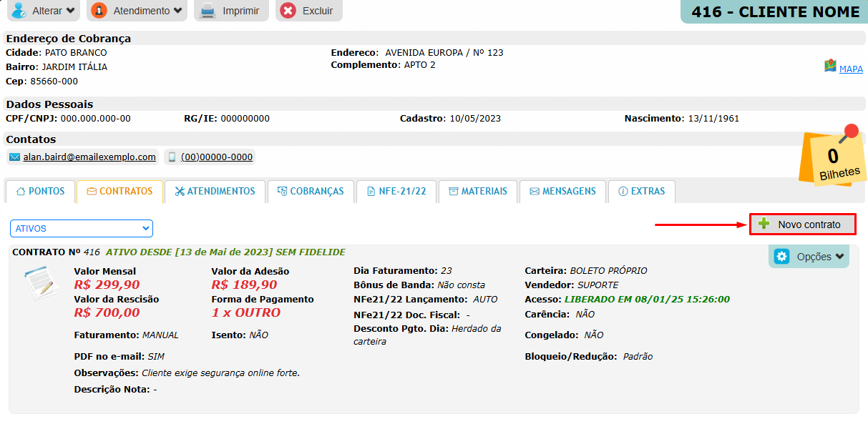Click the gear icon in Opções

[781, 257]
